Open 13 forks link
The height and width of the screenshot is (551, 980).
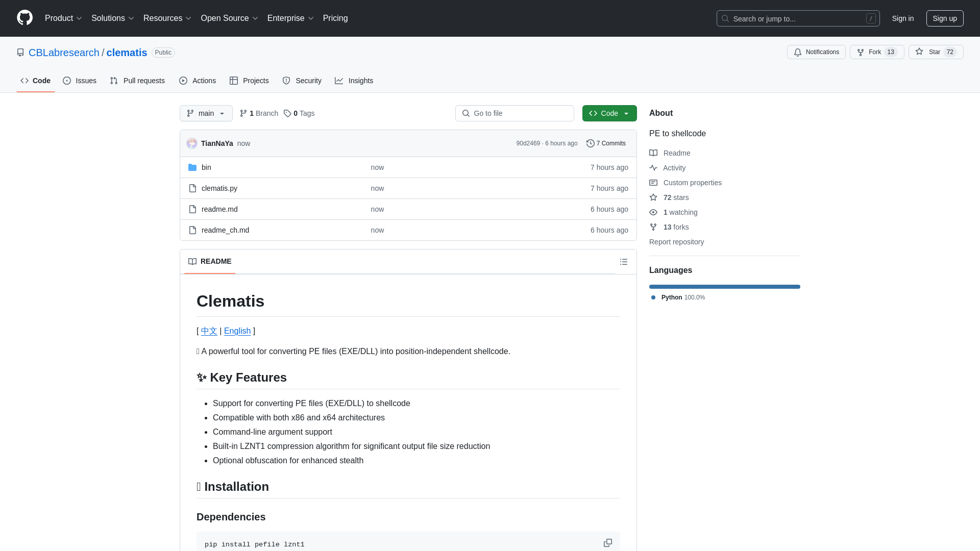(x=669, y=227)
